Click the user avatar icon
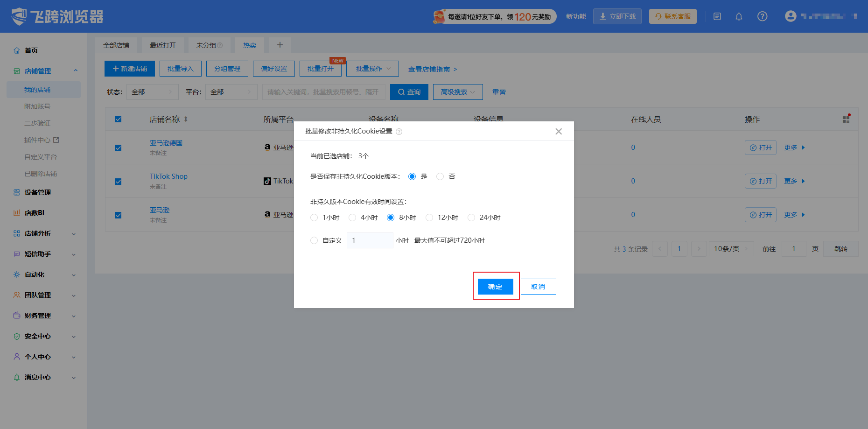 tap(790, 16)
